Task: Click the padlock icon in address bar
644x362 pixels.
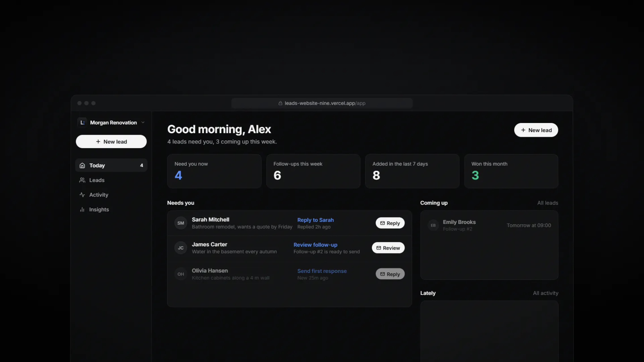Action: 280,103
